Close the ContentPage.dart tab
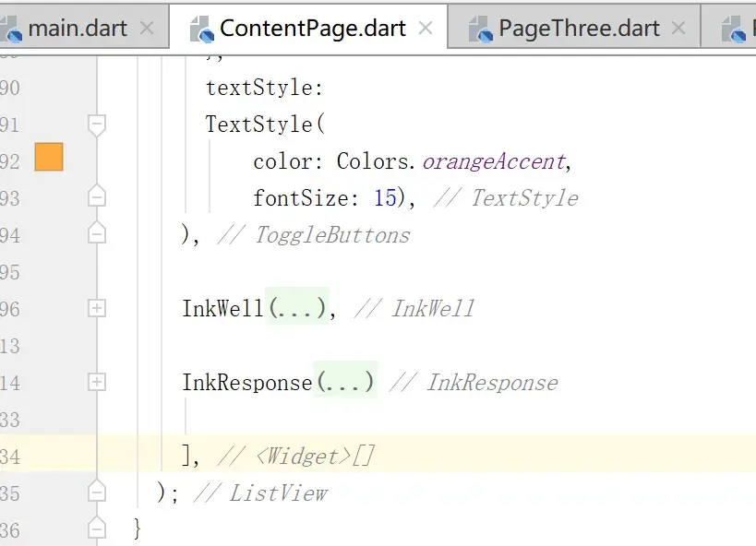Screen dimensions: 756x546 click(x=426, y=28)
